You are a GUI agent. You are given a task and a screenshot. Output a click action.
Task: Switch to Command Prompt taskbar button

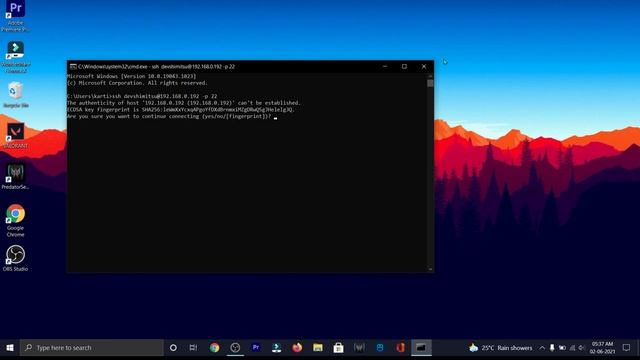tap(421, 348)
